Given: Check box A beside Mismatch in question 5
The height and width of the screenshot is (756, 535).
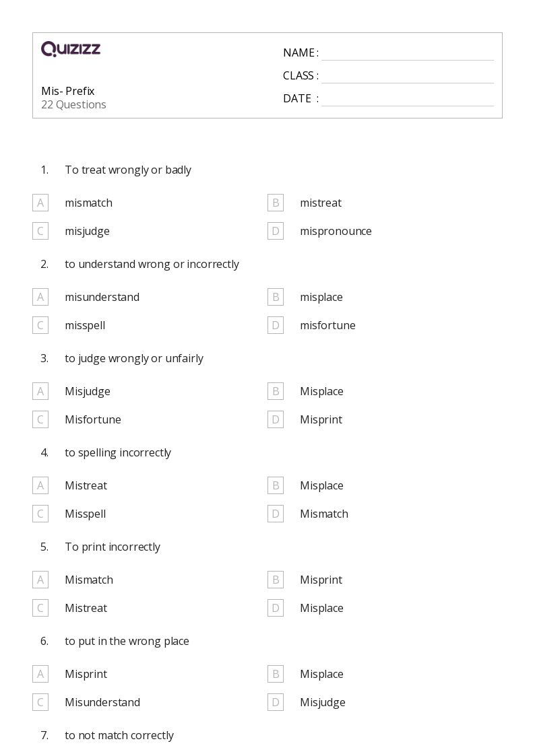Looking at the screenshot, I should (40, 580).
